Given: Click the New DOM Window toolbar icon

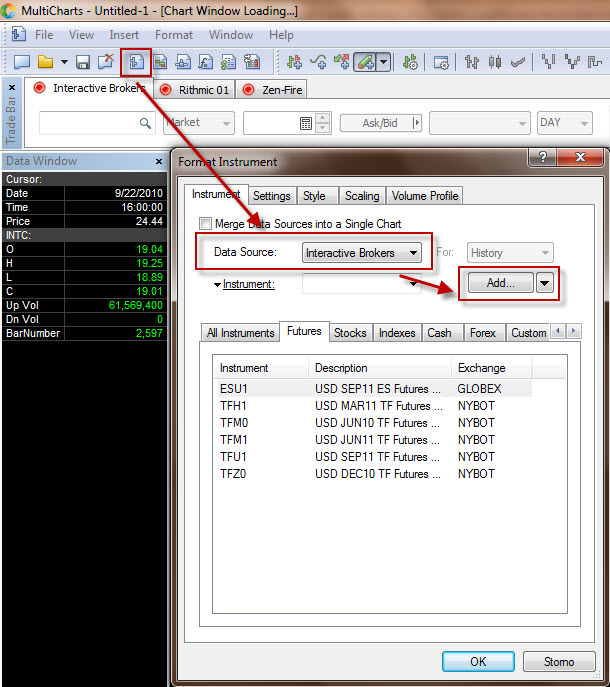Looking at the screenshot, I should (x=183, y=62).
